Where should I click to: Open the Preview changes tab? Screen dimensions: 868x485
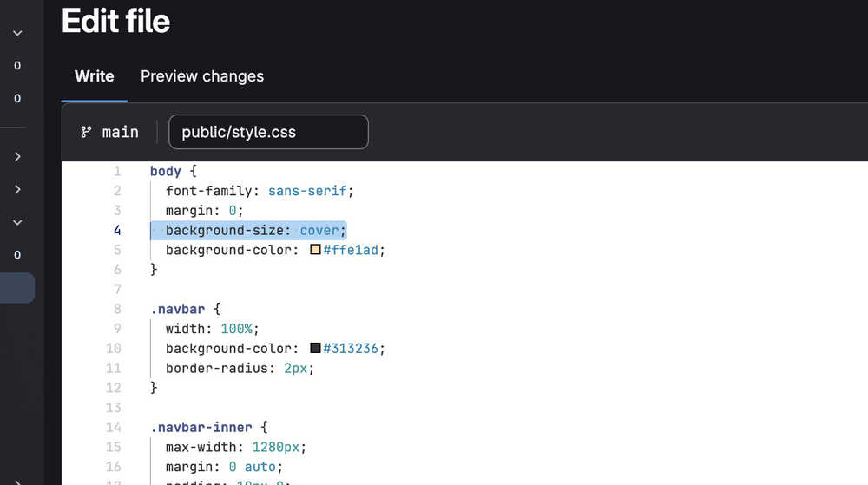(202, 76)
